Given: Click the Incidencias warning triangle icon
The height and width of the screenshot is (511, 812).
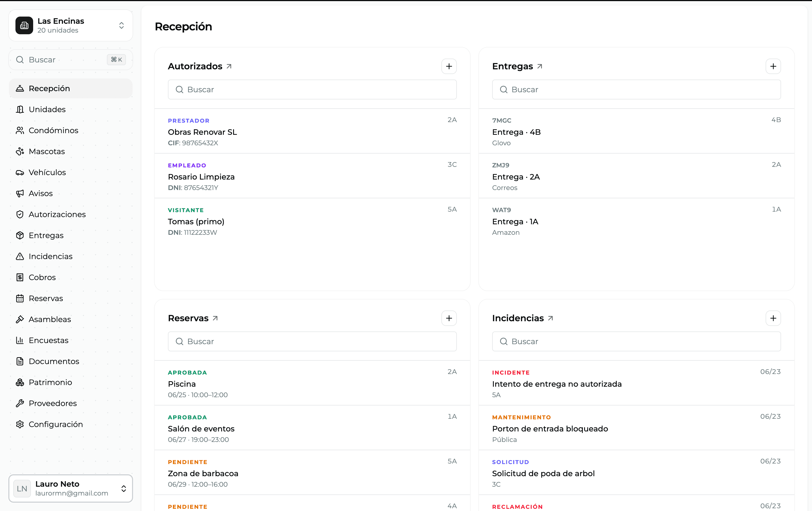Looking at the screenshot, I should [20, 256].
